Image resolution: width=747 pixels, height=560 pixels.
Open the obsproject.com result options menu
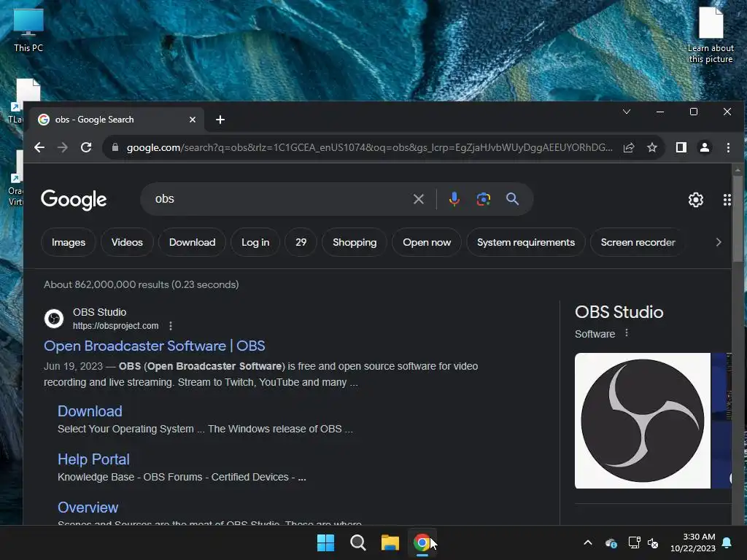[x=171, y=326]
